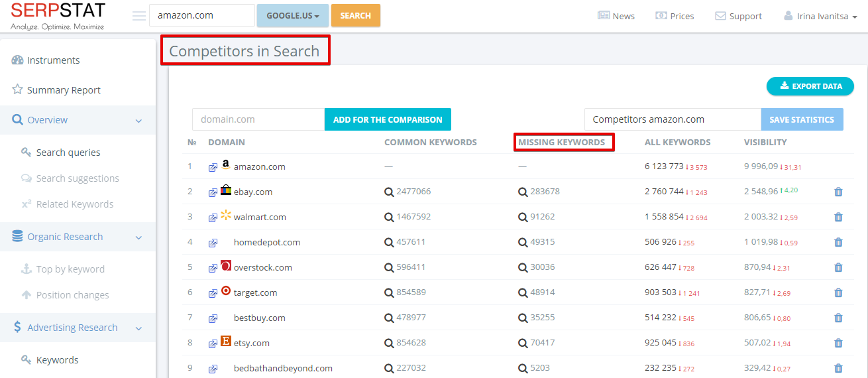Focus the Competitors amazon.com statistics name field
Viewport: 868px width, 378px height.
[673, 119]
